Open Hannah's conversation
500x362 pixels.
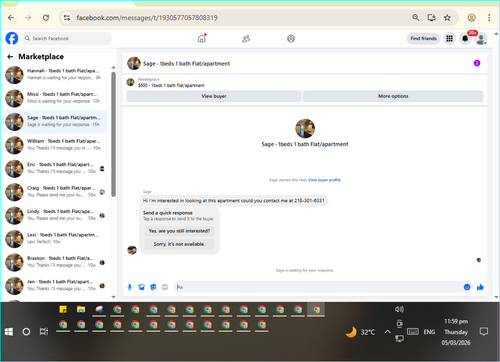[55, 75]
